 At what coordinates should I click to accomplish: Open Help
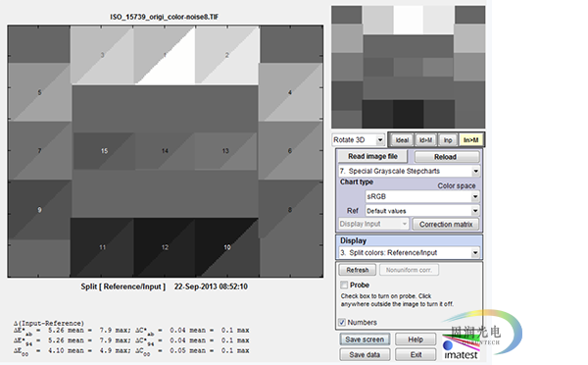[416, 339]
